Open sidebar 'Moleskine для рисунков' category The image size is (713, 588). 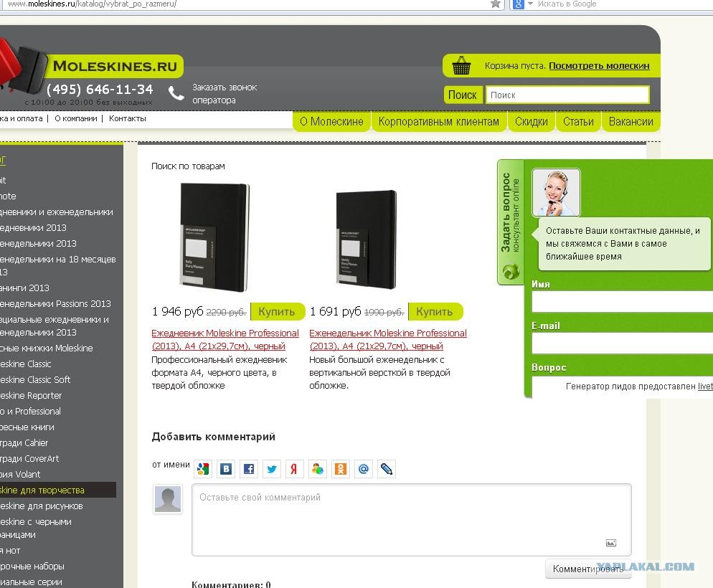[x=42, y=506]
